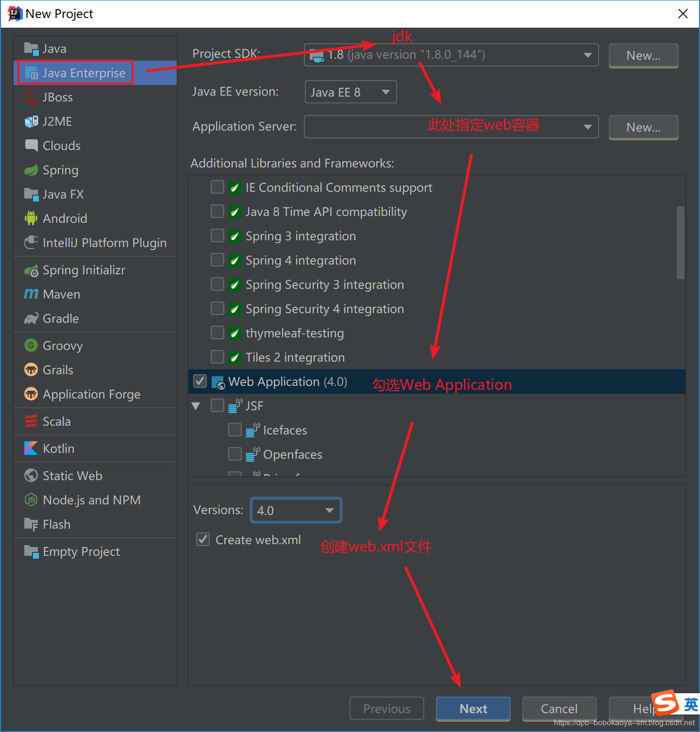Click the Node.js and NPM icon
Screen dimensions: 700x732
pyautogui.click(x=31, y=500)
